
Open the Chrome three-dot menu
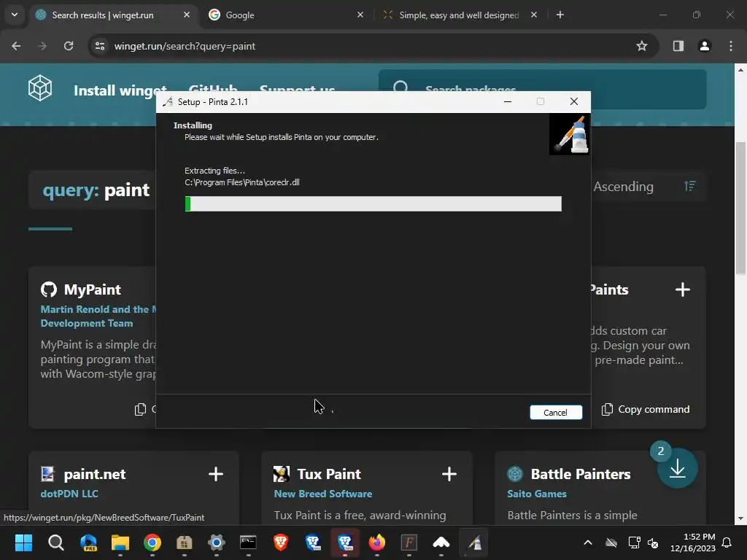click(x=731, y=46)
